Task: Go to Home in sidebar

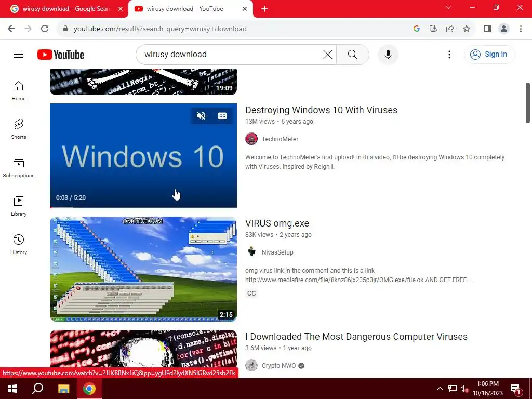Action: pyautogui.click(x=19, y=91)
